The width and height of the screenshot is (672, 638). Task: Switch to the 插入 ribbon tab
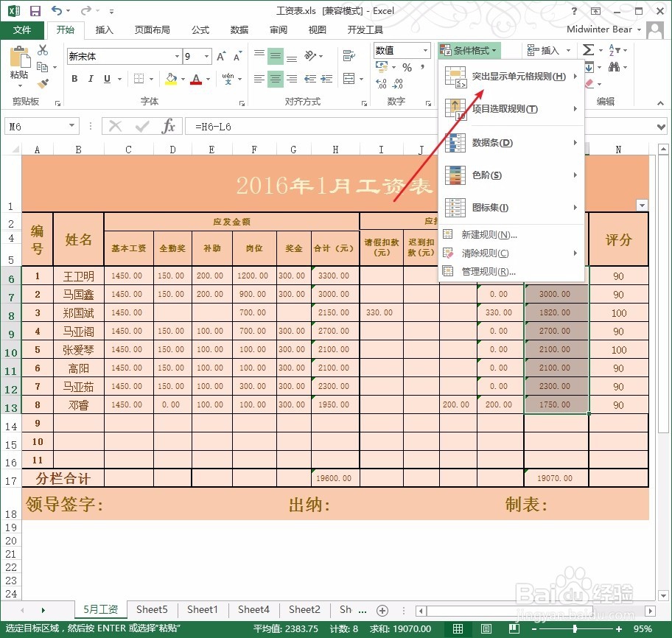[x=103, y=30]
